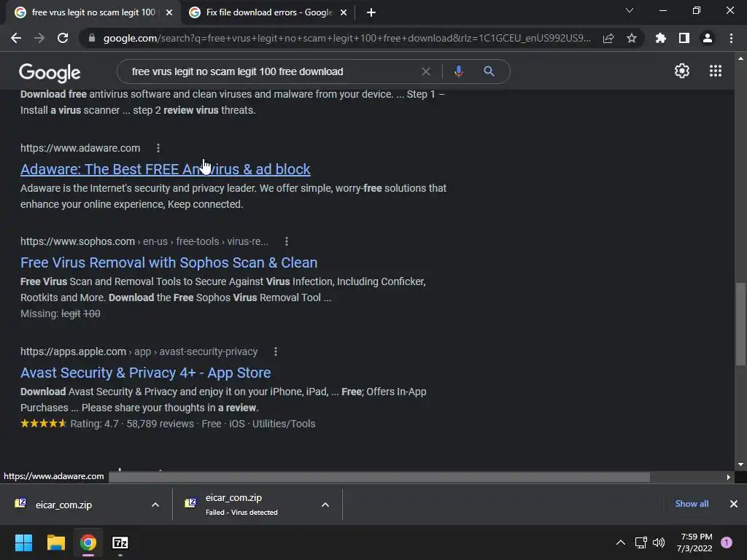Viewport: 747px width, 560px height.
Task: Open File Explorer from the taskbar
Action: coord(55,542)
